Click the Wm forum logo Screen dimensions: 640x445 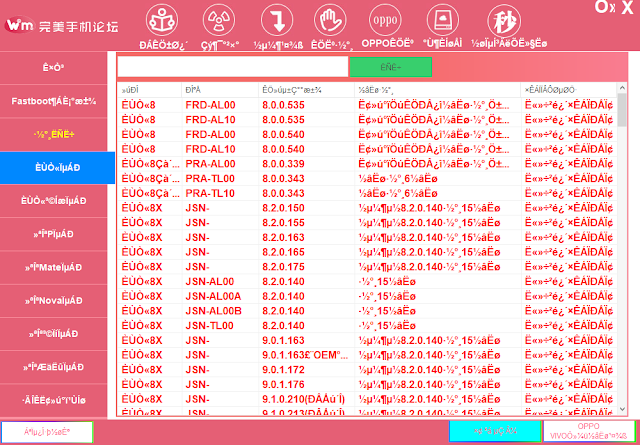click(61, 25)
